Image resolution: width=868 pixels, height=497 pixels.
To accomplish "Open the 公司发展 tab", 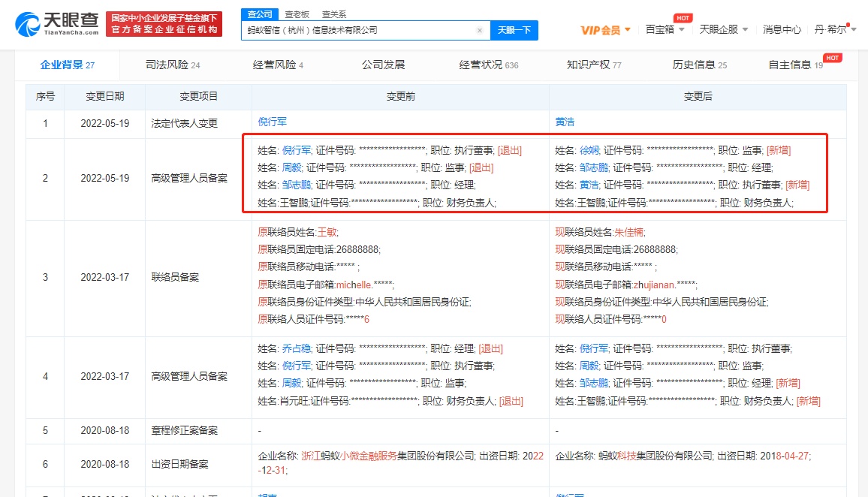I will [383, 65].
